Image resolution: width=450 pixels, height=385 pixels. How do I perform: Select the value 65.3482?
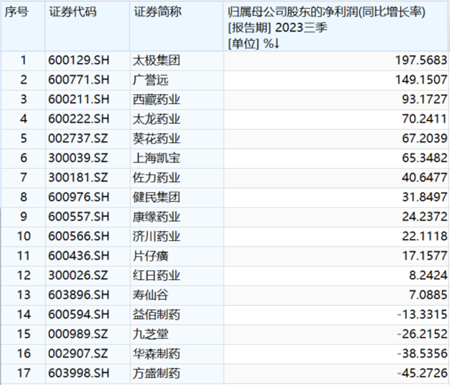(x=424, y=158)
